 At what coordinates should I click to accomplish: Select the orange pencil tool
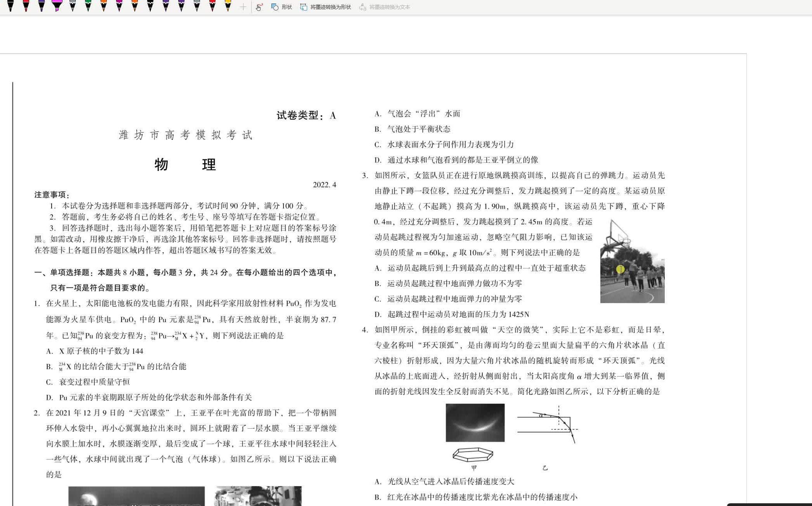tap(104, 6)
